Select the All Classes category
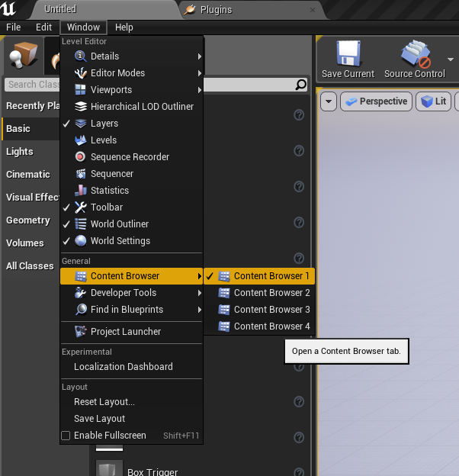This screenshot has height=476, width=459. pos(31,266)
